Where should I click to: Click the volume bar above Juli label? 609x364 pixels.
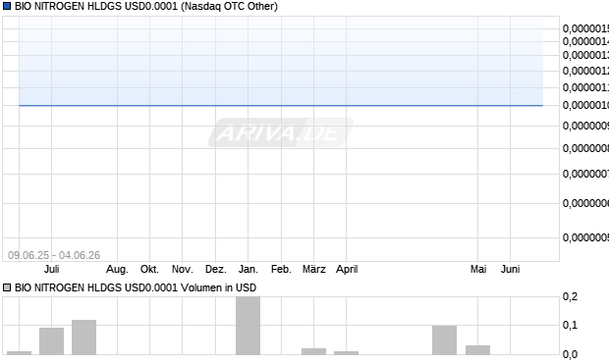tap(52, 341)
